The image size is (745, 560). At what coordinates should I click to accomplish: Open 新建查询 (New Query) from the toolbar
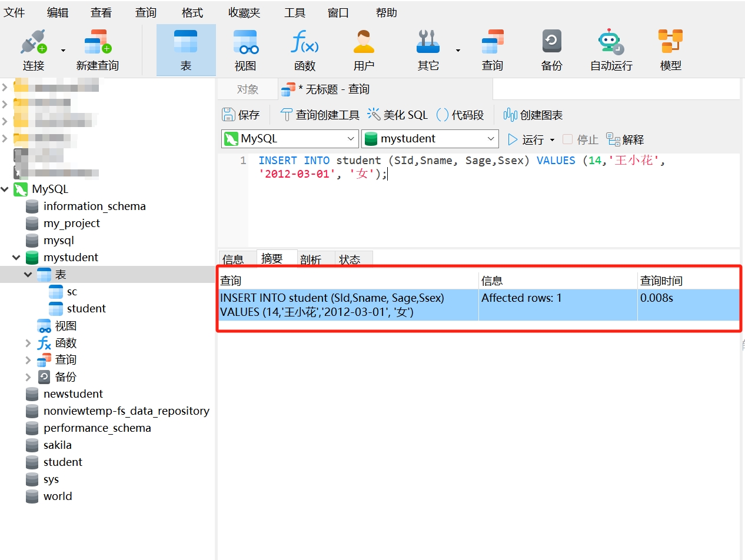point(97,49)
